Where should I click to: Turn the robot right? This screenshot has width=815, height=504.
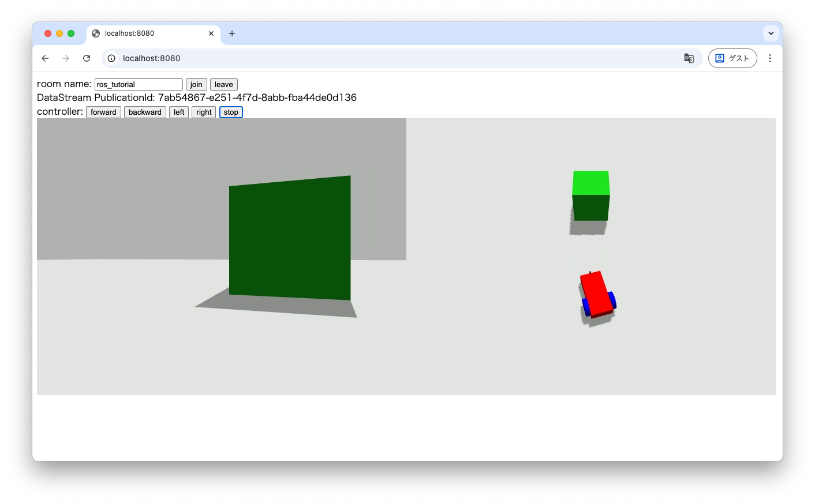tap(204, 112)
